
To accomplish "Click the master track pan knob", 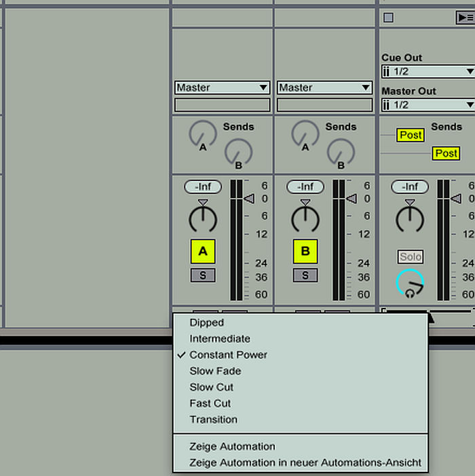I will 410,218.
